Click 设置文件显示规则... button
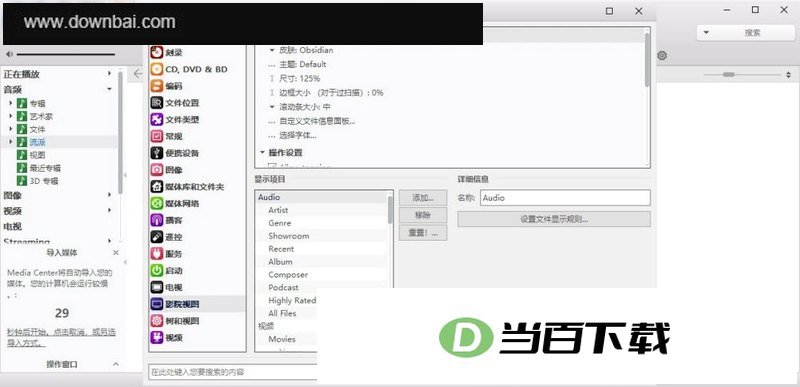 click(554, 219)
